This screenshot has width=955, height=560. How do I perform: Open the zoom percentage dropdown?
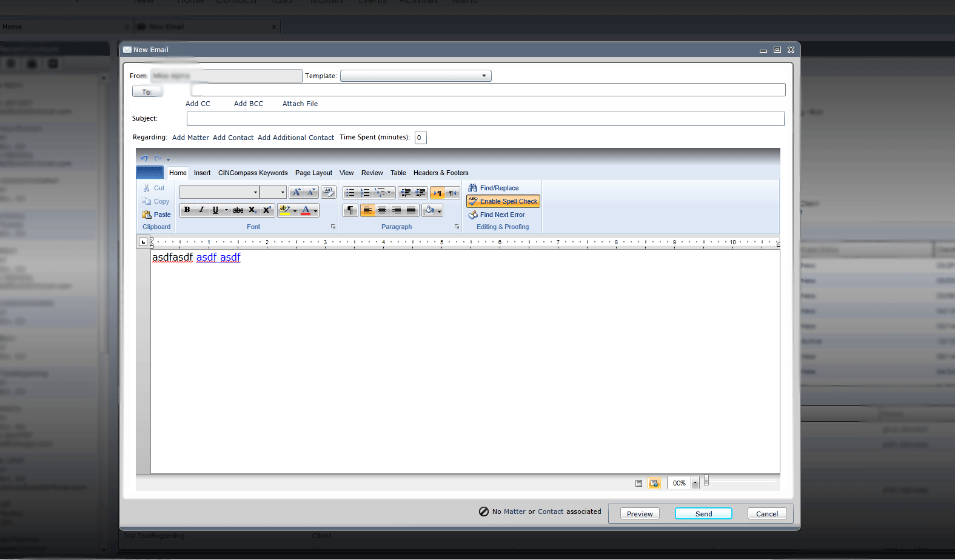click(695, 483)
